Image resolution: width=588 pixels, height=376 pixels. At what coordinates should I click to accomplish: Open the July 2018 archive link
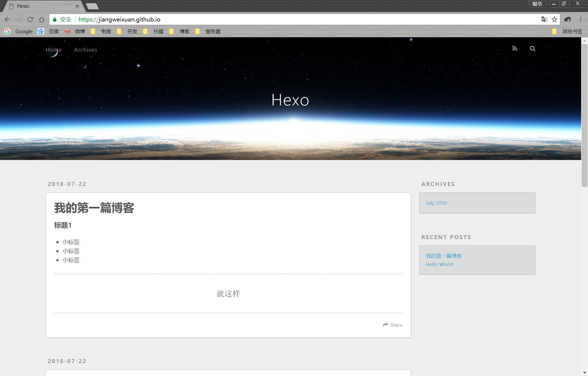point(436,203)
